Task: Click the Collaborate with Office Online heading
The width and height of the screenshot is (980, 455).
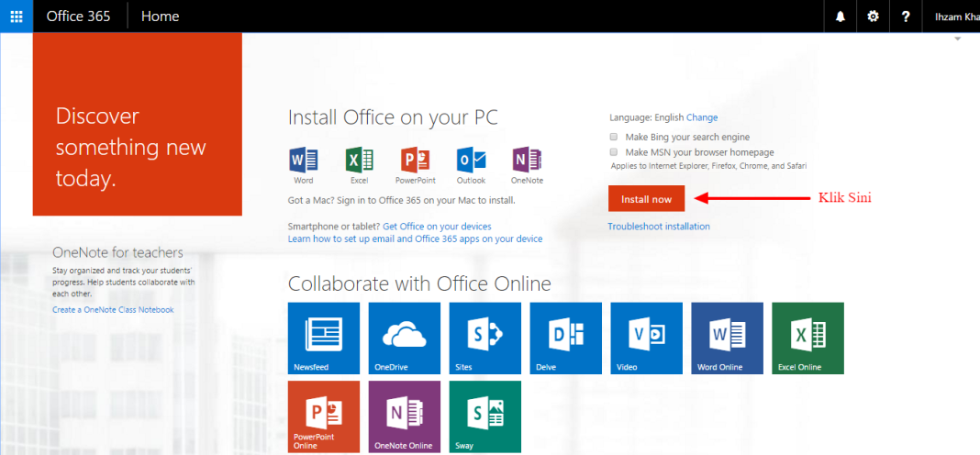Action: pos(419,283)
